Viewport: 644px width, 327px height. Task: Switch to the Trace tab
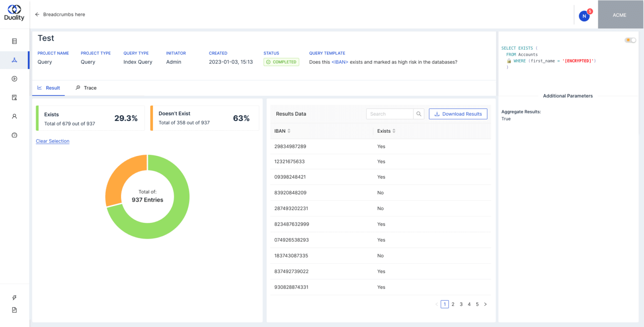tap(86, 88)
